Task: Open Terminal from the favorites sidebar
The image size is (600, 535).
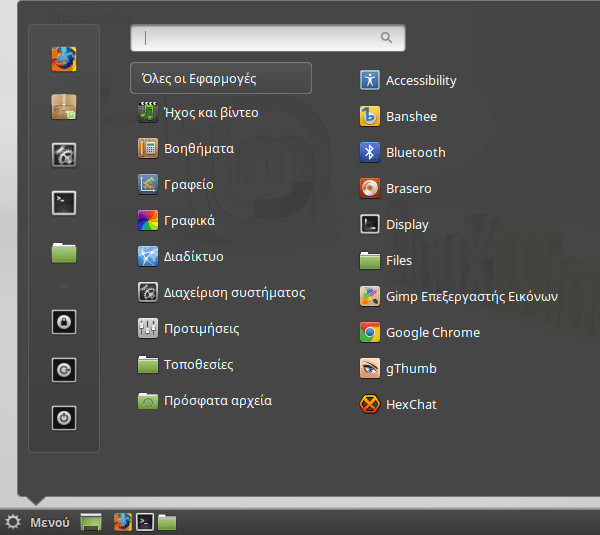Action: point(64,203)
